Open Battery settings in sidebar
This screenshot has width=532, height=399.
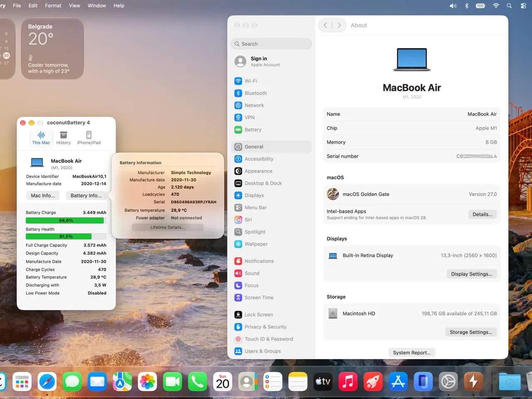tap(271, 130)
